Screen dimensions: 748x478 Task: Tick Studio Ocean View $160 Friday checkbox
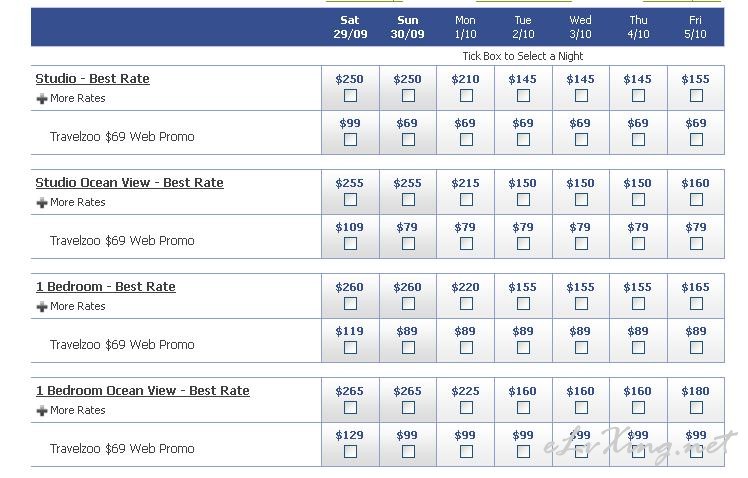click(x=696, y=200)
